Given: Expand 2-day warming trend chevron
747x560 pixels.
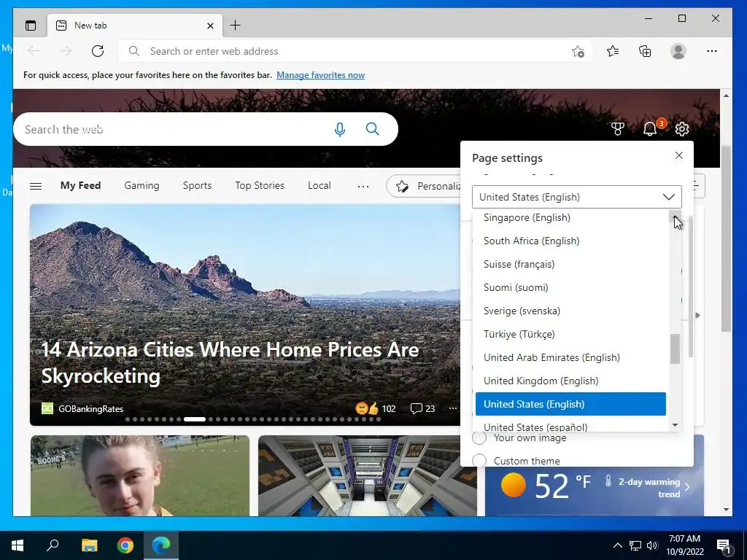Looking at the screenshot, I should tap(687, 486).
